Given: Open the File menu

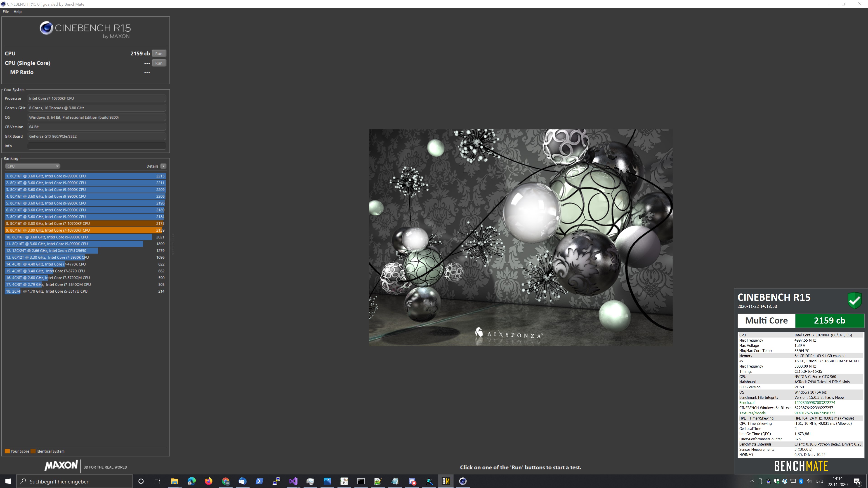Looking at the screenshot, I should click(6, 12).
